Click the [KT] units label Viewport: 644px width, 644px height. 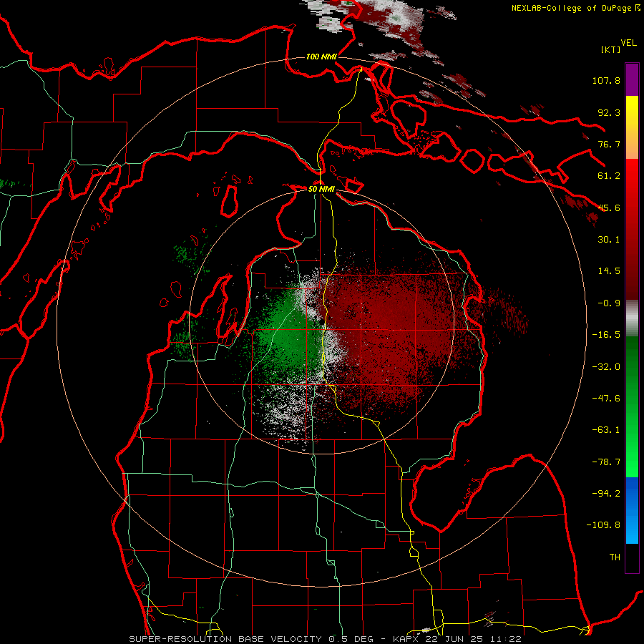[x=611, y=49]
